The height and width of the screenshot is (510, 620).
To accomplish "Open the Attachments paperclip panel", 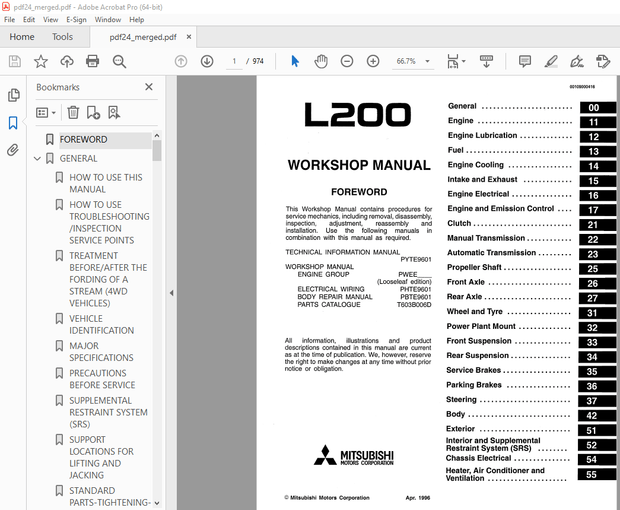I will tap(13, 150).
